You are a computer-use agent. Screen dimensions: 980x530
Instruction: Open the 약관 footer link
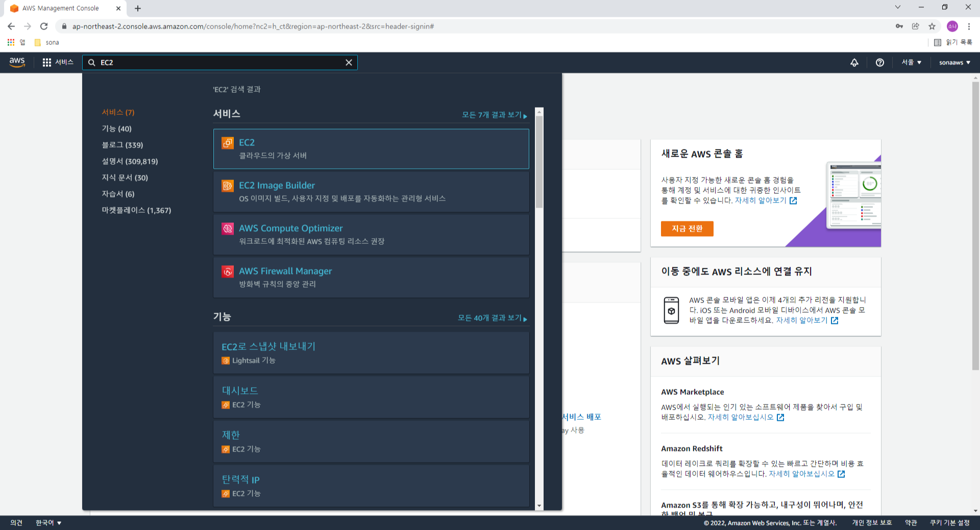pyautogui.click(x=911, y=523)
